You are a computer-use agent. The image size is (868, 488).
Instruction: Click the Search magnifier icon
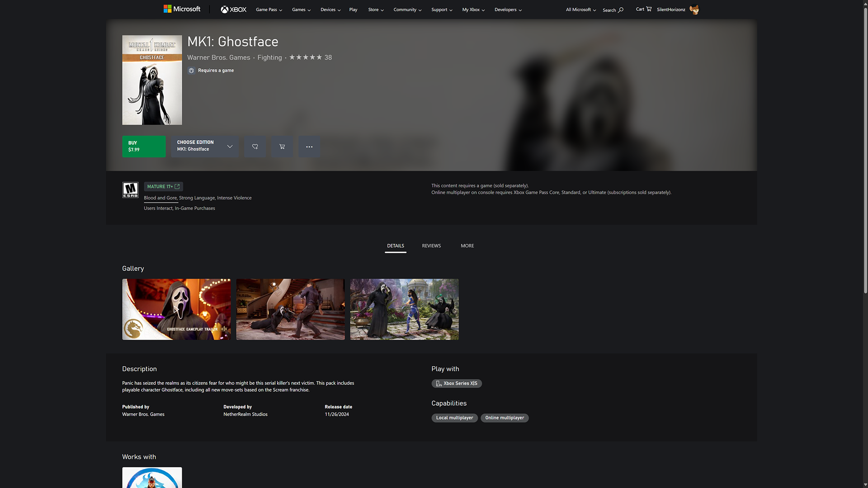coord(621,10)
